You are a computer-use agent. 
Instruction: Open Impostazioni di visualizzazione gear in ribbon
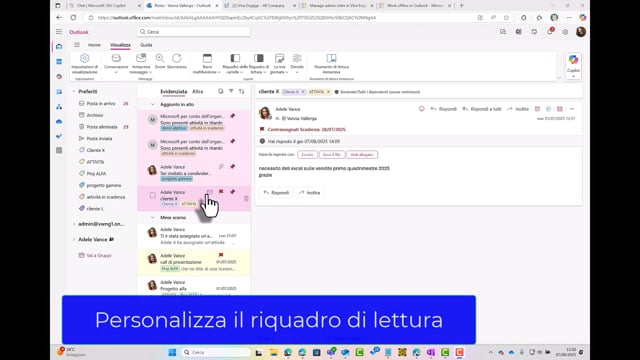pos(84,64)
